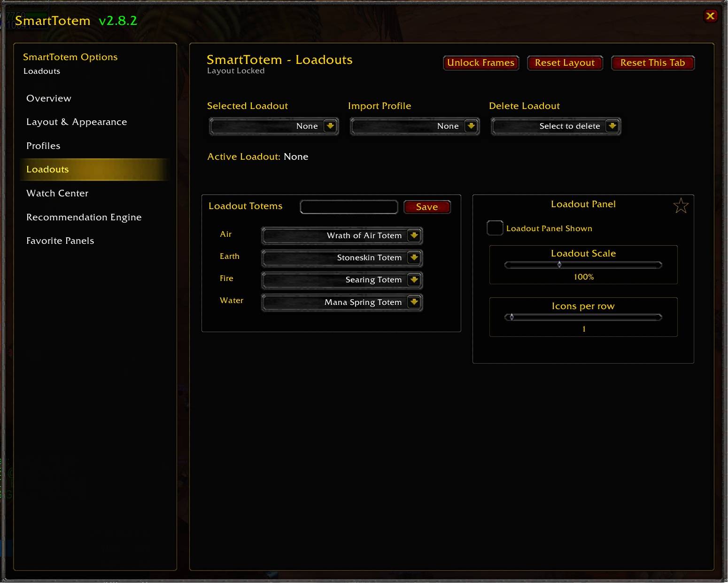Viewport: 728px width, 583px height.
Task: Click the Icons per row slider
Action: [x=583, y=317]
